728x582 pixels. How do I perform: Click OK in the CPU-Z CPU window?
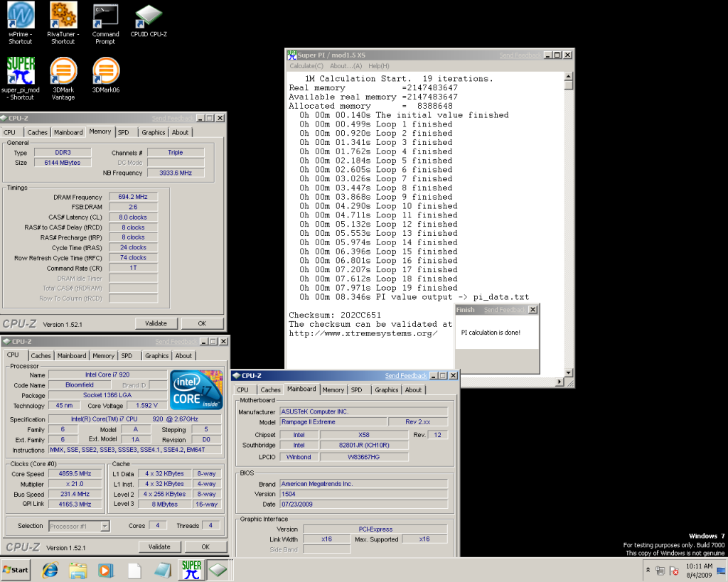(205, 546)
